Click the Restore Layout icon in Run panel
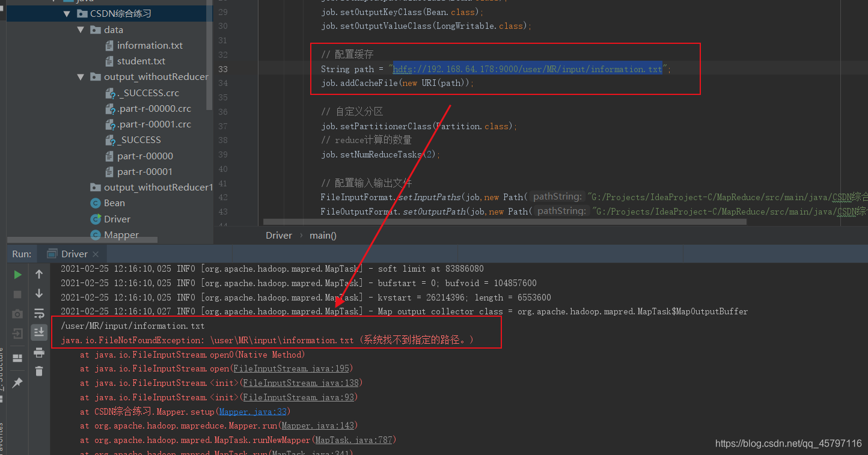Viewport: 868px width, 455px height. pyautogui.click(x=17, y=358)
